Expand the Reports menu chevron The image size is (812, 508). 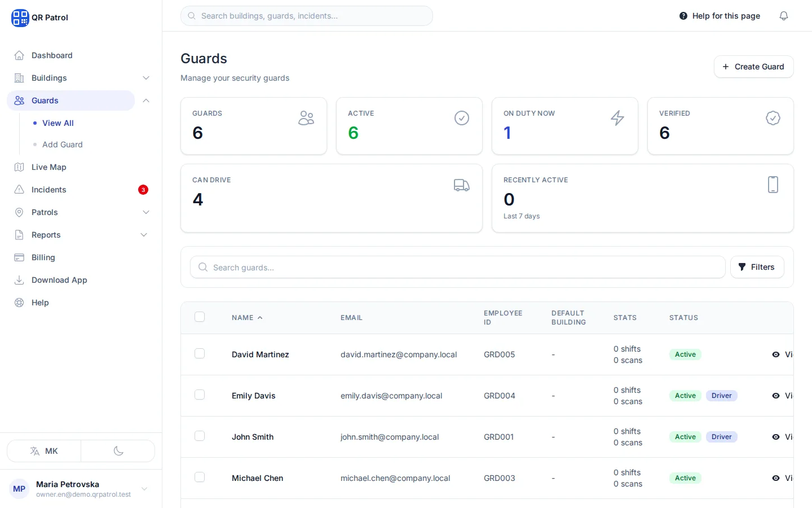(x=144, y=235)
